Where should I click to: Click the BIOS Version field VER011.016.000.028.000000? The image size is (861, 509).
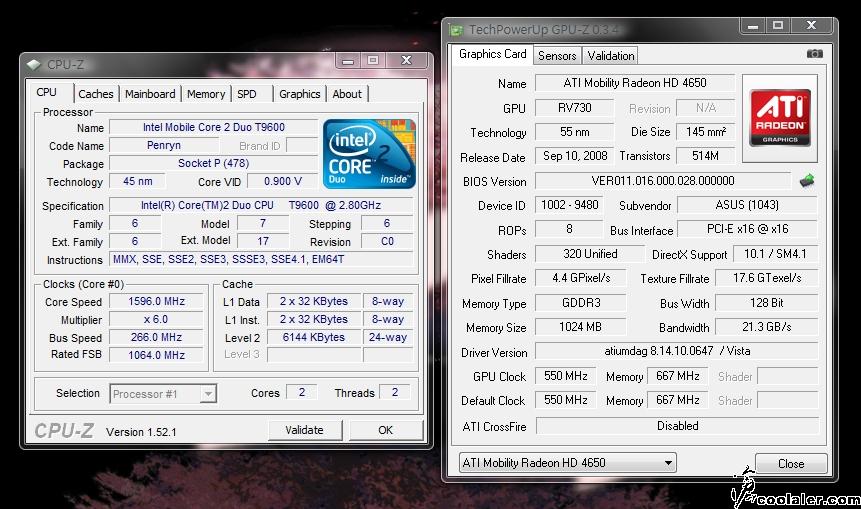[x=663, y=181]
